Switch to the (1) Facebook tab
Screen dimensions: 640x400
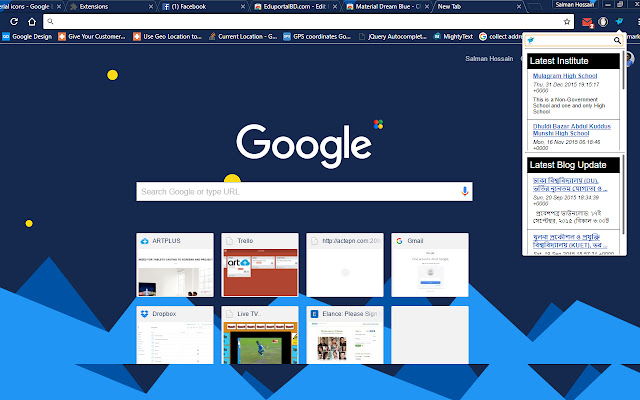[202, 7]
